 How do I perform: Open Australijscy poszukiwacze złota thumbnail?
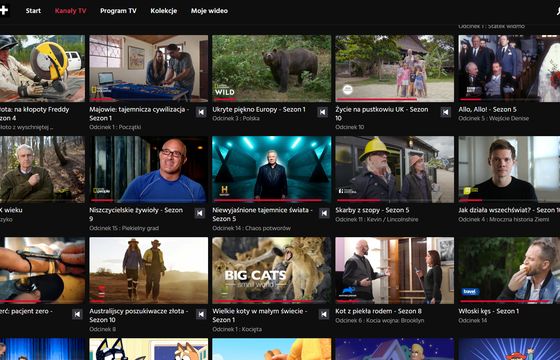[149, 270]
